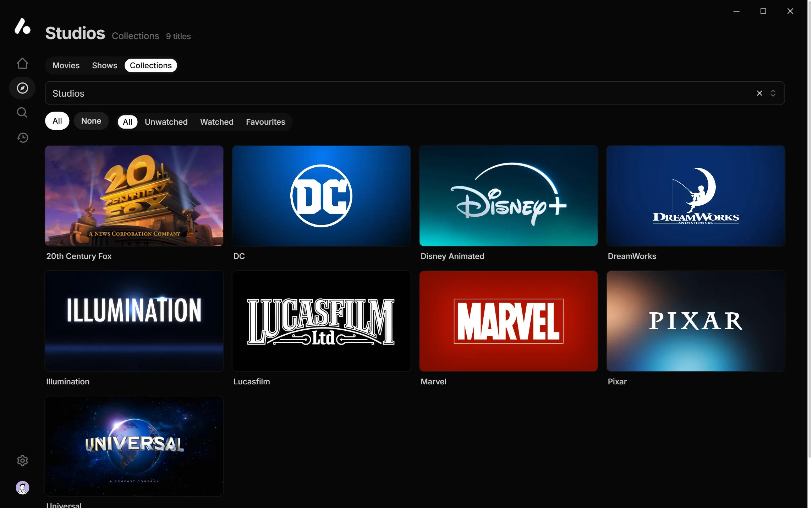Click the '9 titles' count text
Image resolution: width=812 pixels, height=508 pixels.
pyautogui.click(x=178, y=36)
